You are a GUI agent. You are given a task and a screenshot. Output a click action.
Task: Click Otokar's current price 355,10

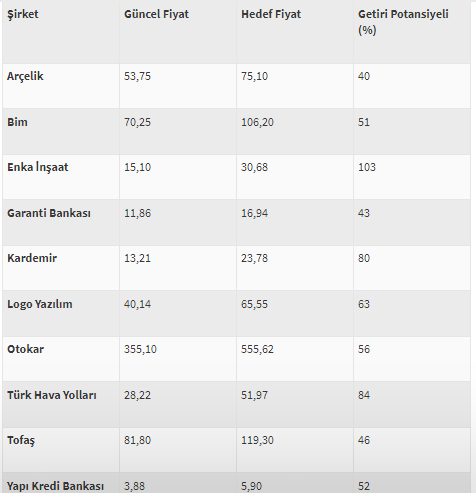click(x=140, y=349)
